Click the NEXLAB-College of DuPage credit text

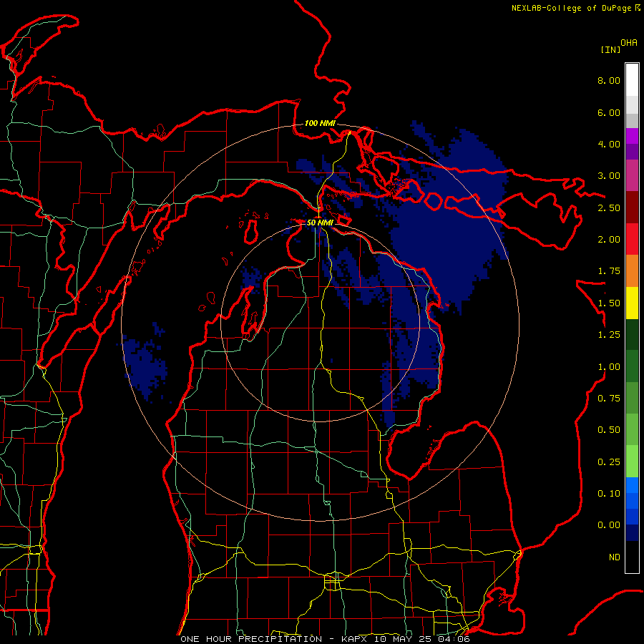[575, 8]
